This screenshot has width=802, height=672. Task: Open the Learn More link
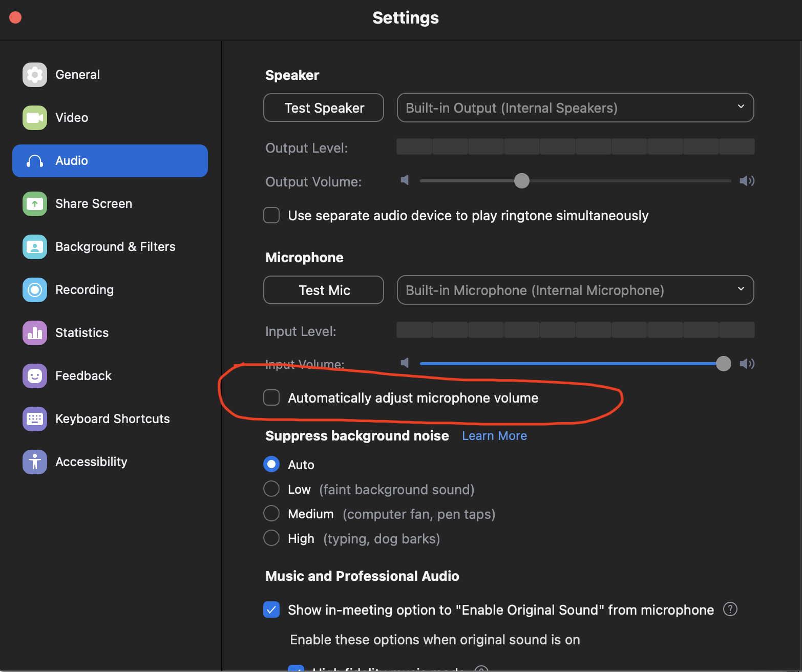click(x=494, y=435)
